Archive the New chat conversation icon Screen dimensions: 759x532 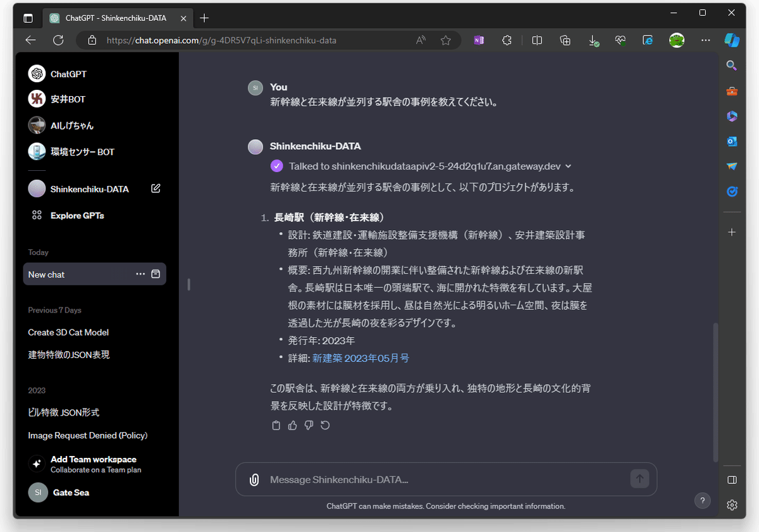pos(156,274)
